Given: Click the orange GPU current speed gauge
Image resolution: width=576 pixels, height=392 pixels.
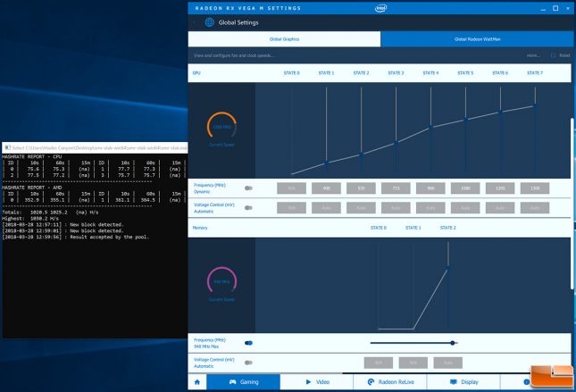Looking at the screenshot, I should click(221, 127).
